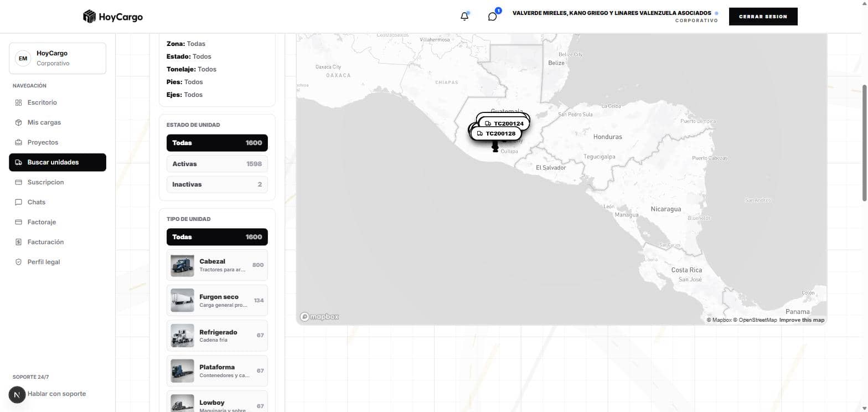Viewport: 868px width, 412px height.
Task: Open the Cabezal truck thumbnail
Action: click(182, 266)
